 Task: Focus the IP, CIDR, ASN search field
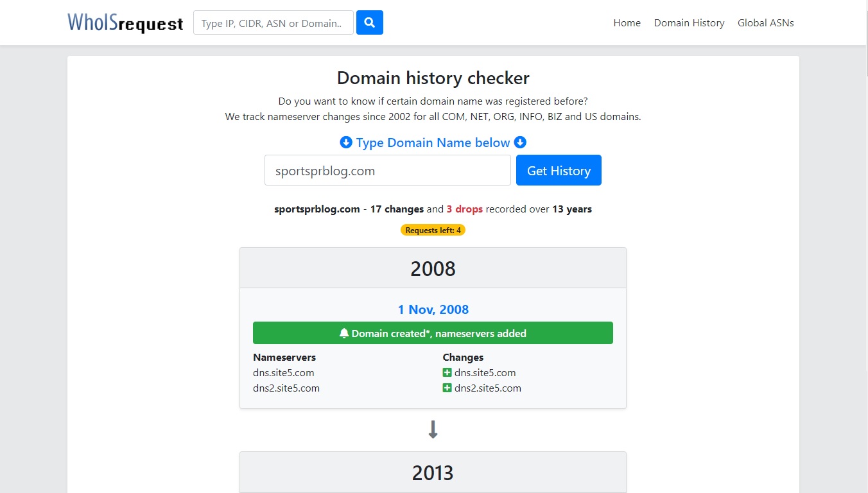coord(273,22)
